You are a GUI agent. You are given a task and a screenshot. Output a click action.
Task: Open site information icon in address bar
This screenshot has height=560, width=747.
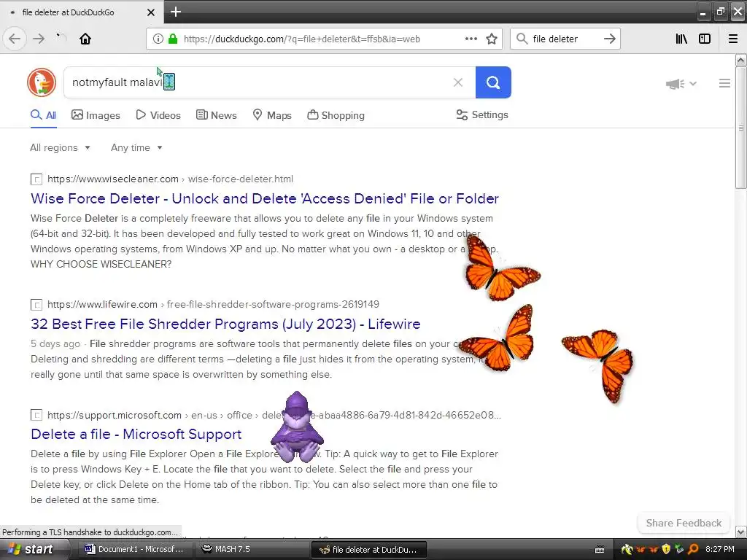(x=158, y=39)
